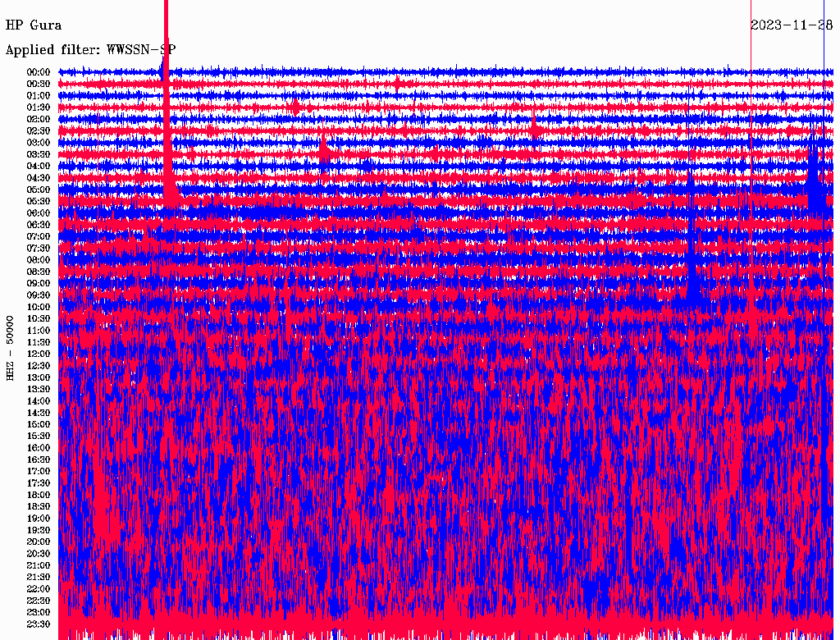Select the blue burst at the right end of the 05:00 trace
The image size is (840, 640).
(x=815, y=189)
